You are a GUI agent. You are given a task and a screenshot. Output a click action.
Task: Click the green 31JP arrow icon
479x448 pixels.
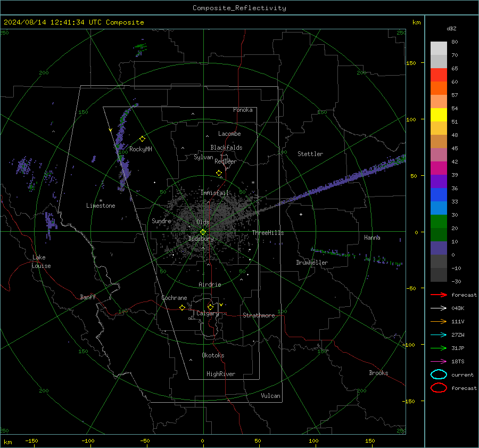[x=439, y=348]
